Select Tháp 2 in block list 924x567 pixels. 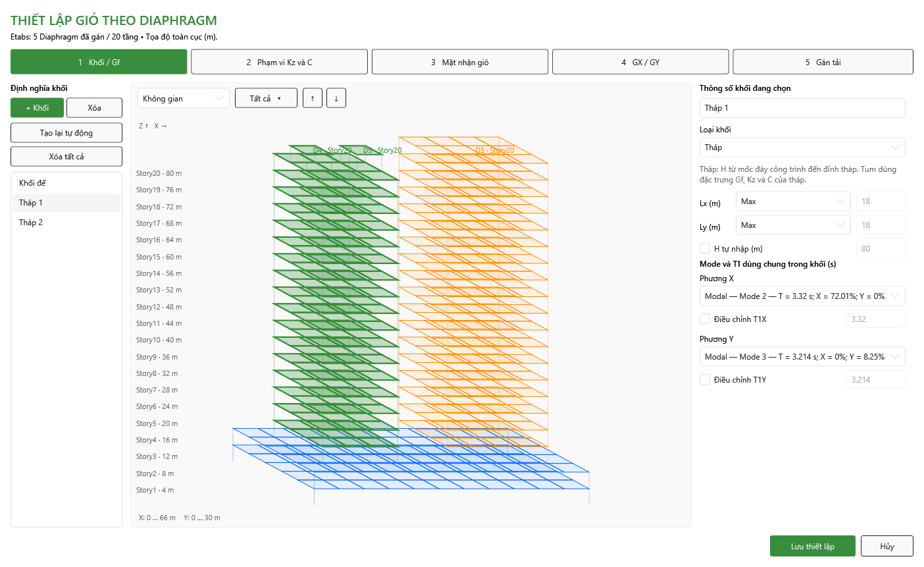pos(66,223)
